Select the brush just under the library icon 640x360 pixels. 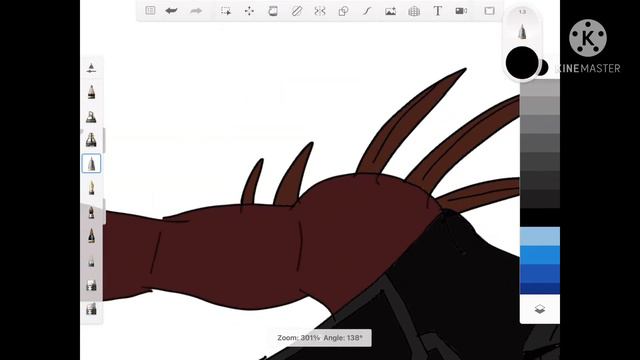pos(91,92)
